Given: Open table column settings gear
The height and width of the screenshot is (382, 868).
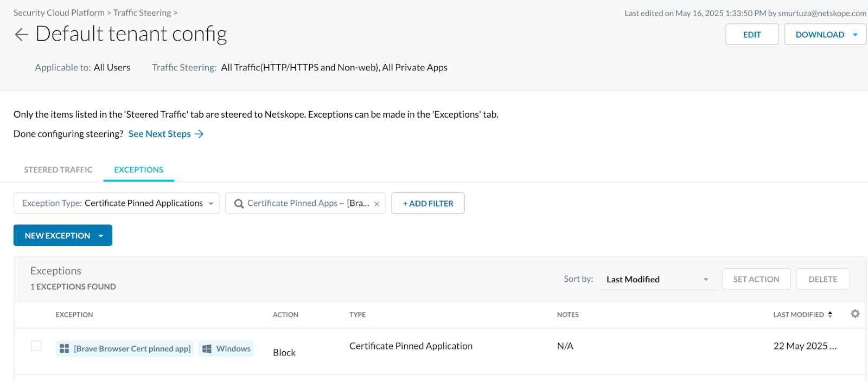Looking at the screenshot, I should coord(855,314).
